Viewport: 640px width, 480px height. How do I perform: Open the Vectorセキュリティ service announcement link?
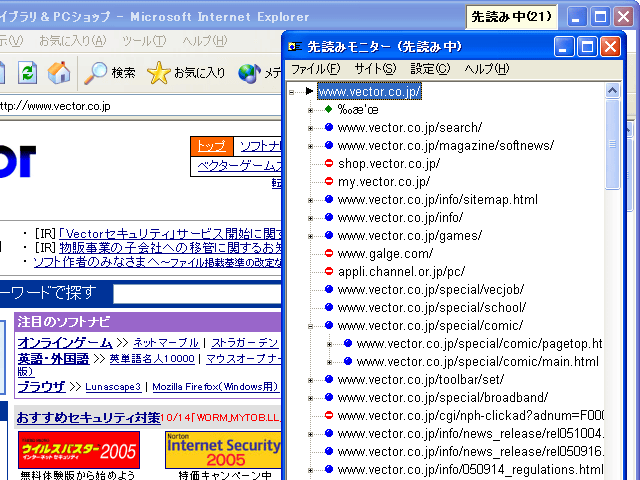pyautogui.click(x=170, y=233)
